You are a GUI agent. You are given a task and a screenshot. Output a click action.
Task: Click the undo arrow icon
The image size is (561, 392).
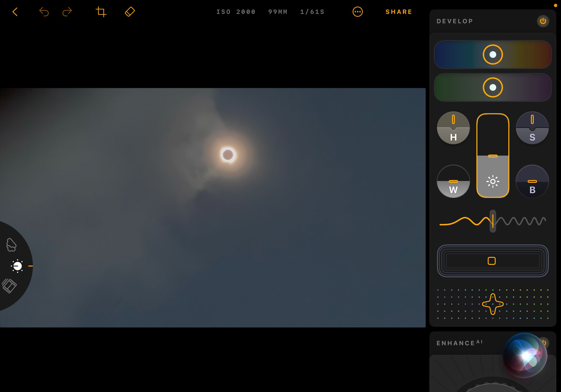tap(44, 12)
